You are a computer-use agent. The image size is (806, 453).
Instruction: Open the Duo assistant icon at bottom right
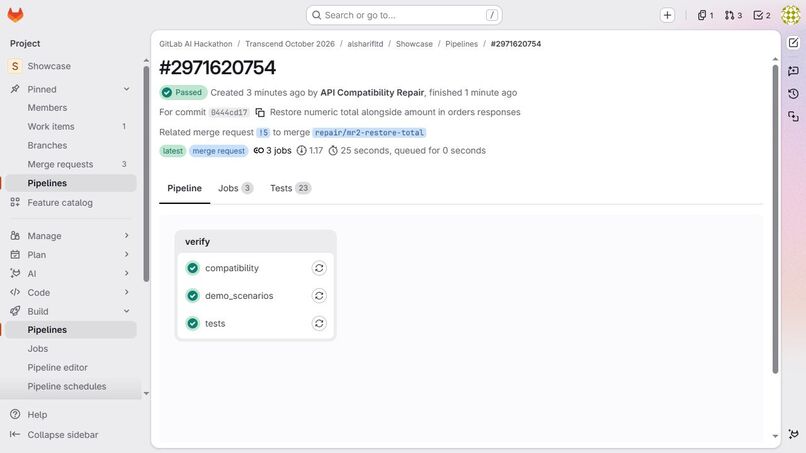pyautogui.click(x=793, y=434)
